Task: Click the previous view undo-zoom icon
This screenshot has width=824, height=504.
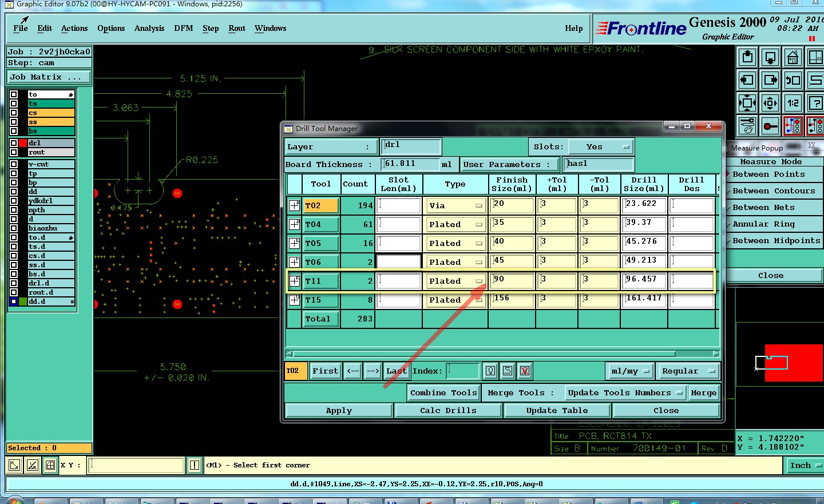Action: [793, 80]
